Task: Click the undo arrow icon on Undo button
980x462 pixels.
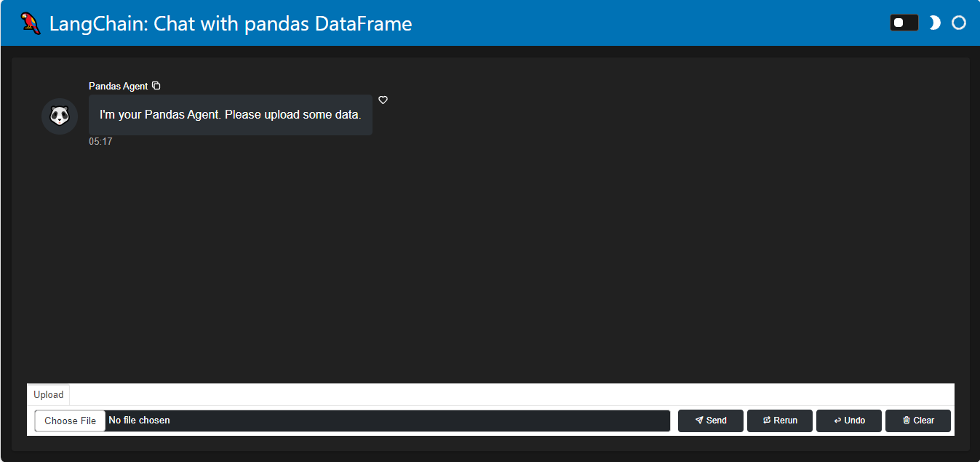Action: (x=837, y=421)
